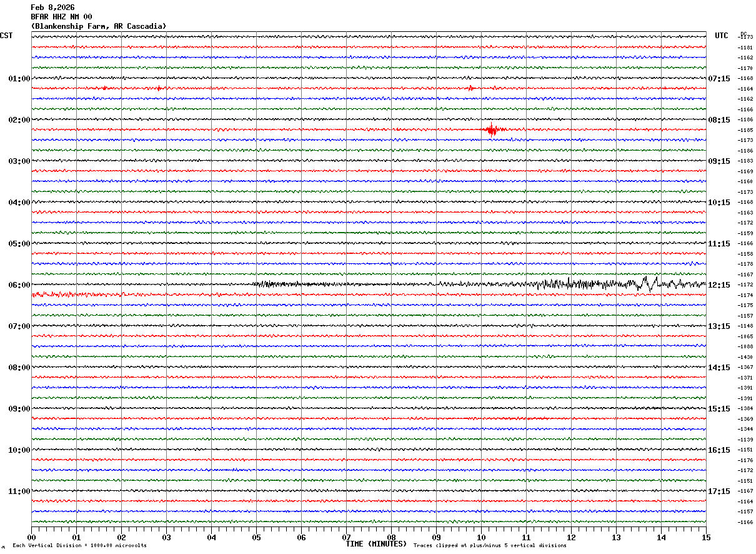Click the DC offset value "-1148"
The image size is (756, 554).
coord(745,326)
